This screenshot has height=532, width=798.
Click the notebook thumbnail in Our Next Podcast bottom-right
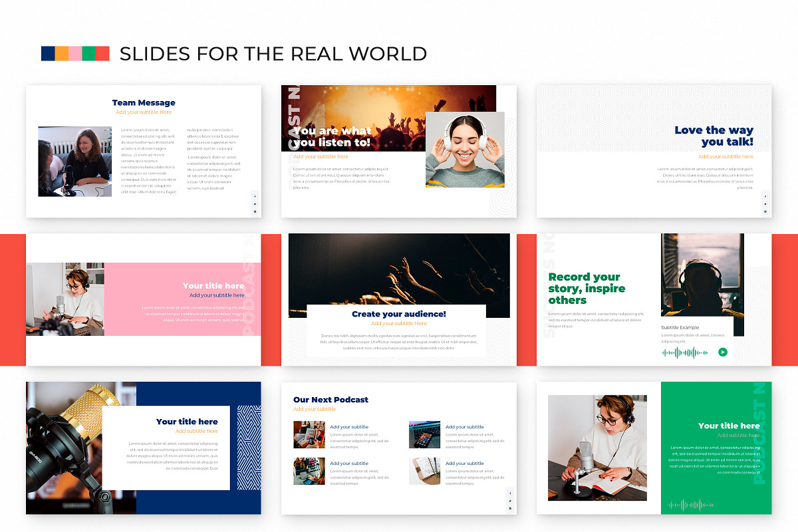424,471
